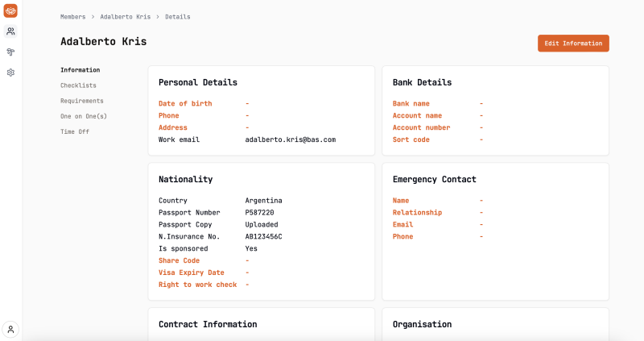Click the work email adalberto.kris@bas.com
Screen dimensions: 644x341
[290, 139]
